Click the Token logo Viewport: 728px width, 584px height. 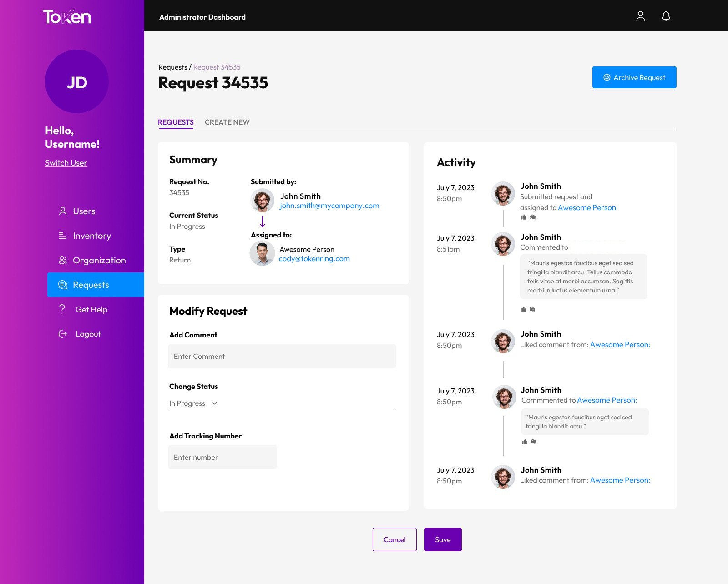(x=67, y=17)
